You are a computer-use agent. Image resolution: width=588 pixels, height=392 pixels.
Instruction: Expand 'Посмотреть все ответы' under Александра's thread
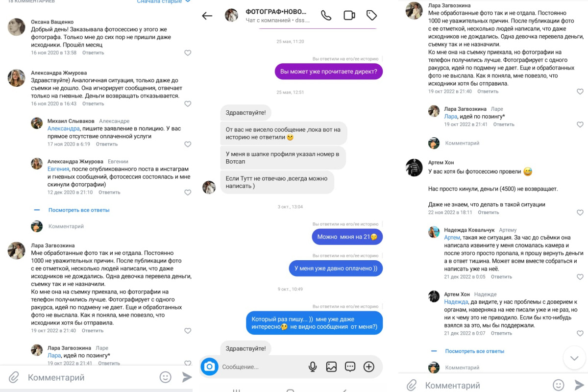click(x=79, y=210)
